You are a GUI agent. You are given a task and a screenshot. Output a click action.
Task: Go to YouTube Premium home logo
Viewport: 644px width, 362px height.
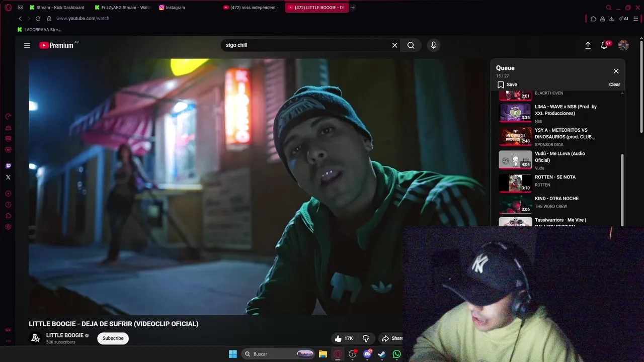pos(57,45)
